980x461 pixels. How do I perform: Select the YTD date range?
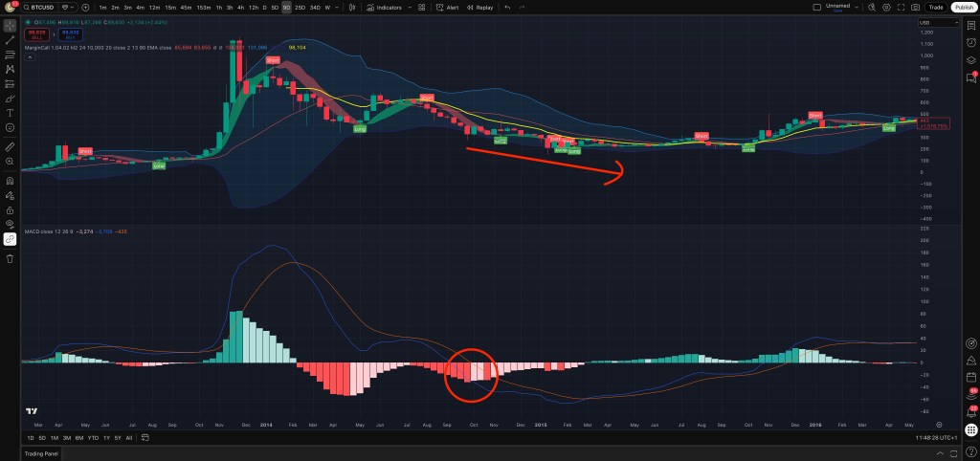coord(93,437)
